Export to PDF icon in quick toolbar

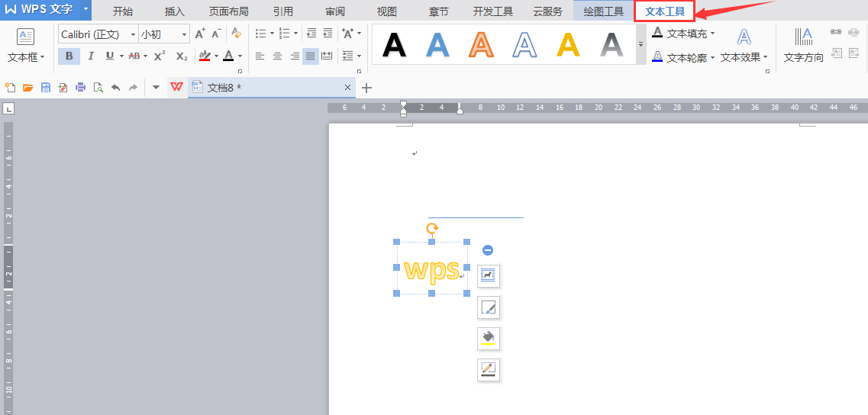tap(63, 88)
